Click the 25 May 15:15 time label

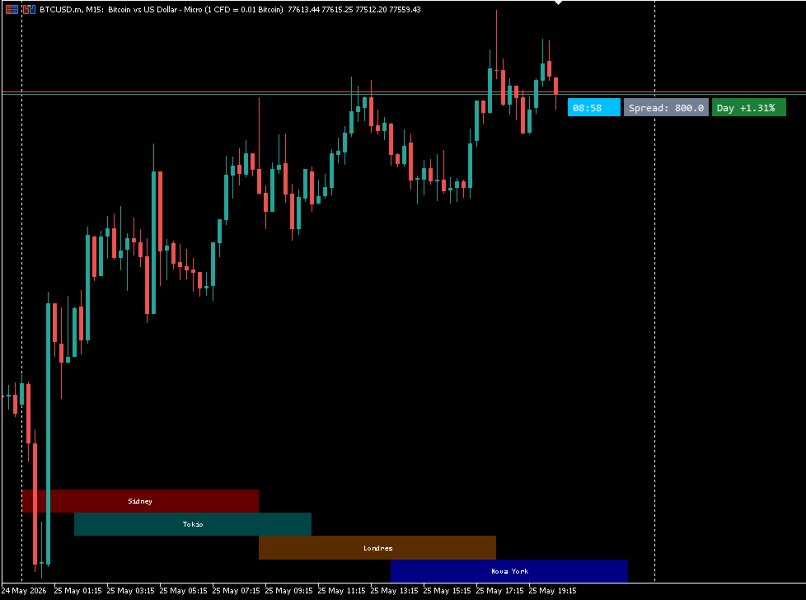[447, 591]
